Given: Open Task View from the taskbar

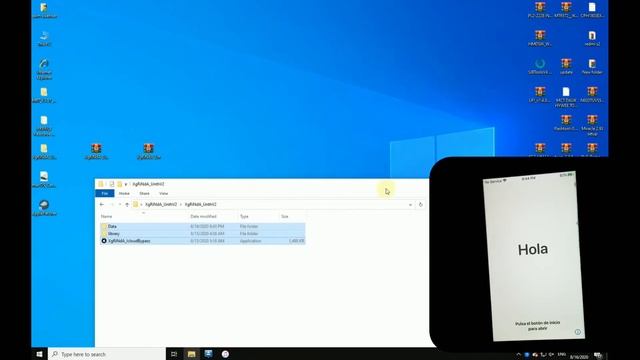Looking at the screenshot, I should (x=174, y=354).
